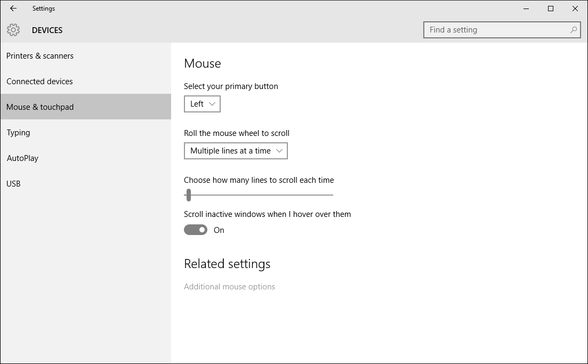Open USB settings
Viewport: 588px width, 364px height.
pyautogui.click(x=86, y=184)
